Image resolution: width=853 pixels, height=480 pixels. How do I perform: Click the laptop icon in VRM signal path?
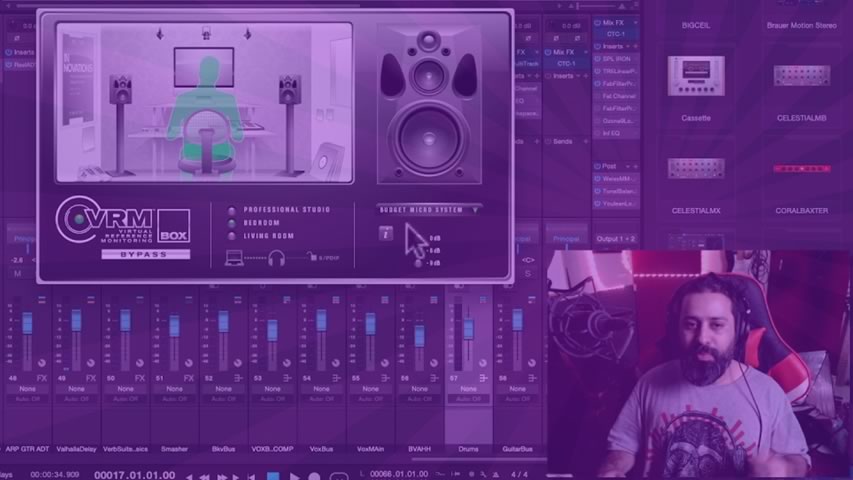[x=234, y=258]
